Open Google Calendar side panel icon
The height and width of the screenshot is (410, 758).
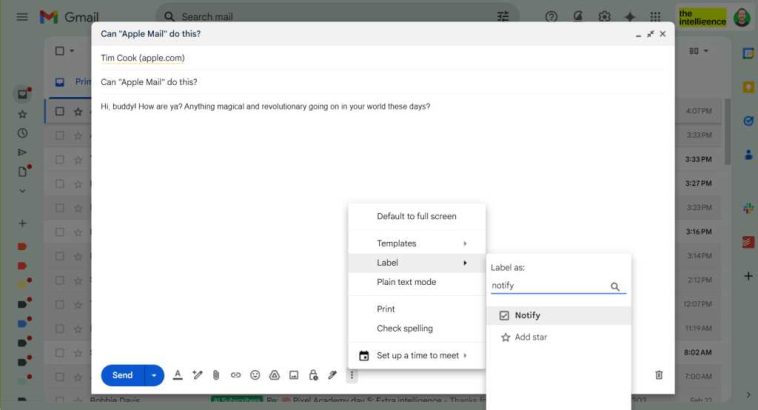click(748, 53)
